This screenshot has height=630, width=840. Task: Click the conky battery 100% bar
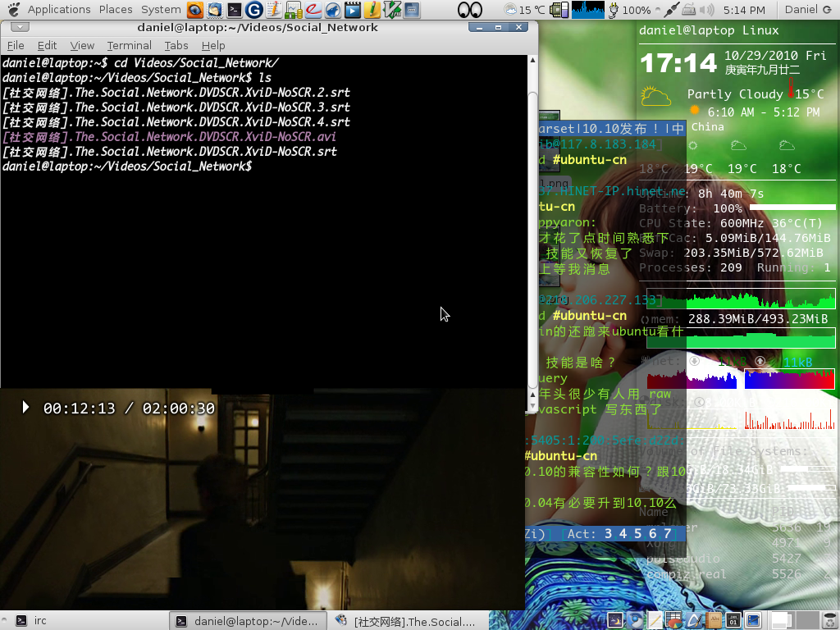[x=792, y=207]
